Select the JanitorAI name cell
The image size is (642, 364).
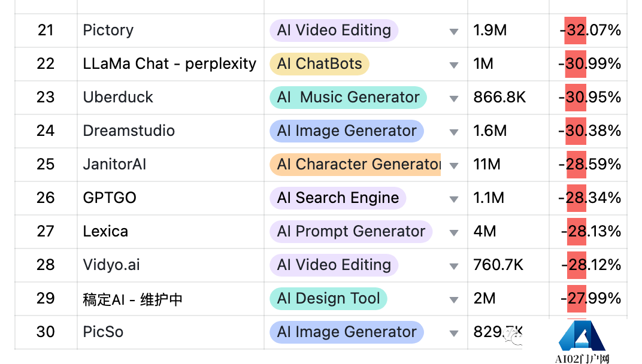click(171, 165)
